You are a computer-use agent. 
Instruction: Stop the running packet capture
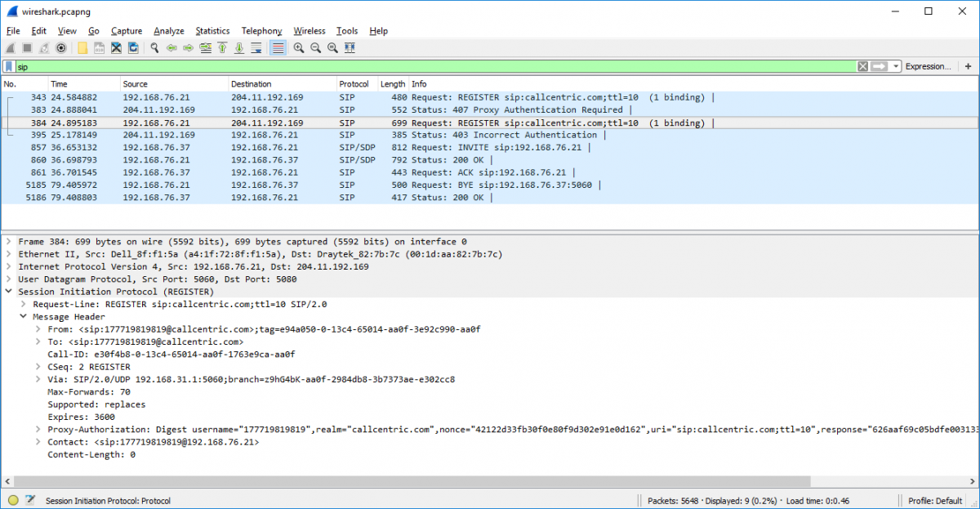point(27,48)
